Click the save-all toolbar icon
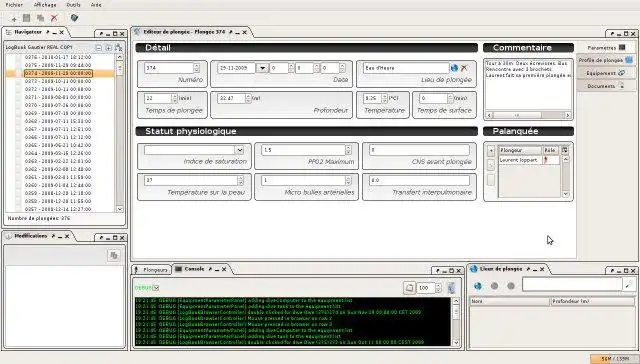 [x=40, y=18]
